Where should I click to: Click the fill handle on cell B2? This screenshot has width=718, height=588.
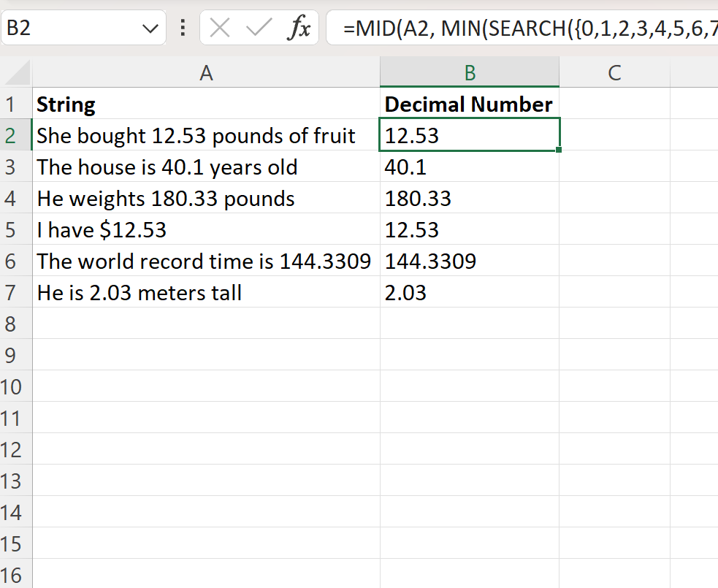[x=558, y=148]
